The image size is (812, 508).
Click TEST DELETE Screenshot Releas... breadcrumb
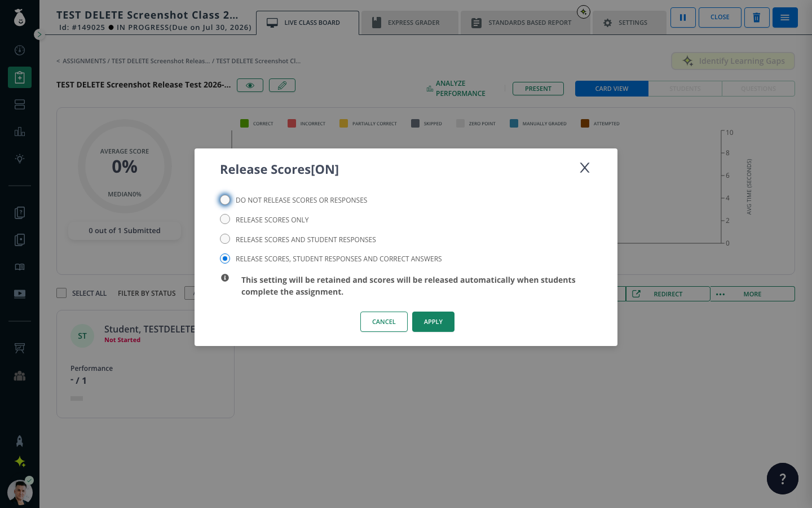click(x=161, y=61)
